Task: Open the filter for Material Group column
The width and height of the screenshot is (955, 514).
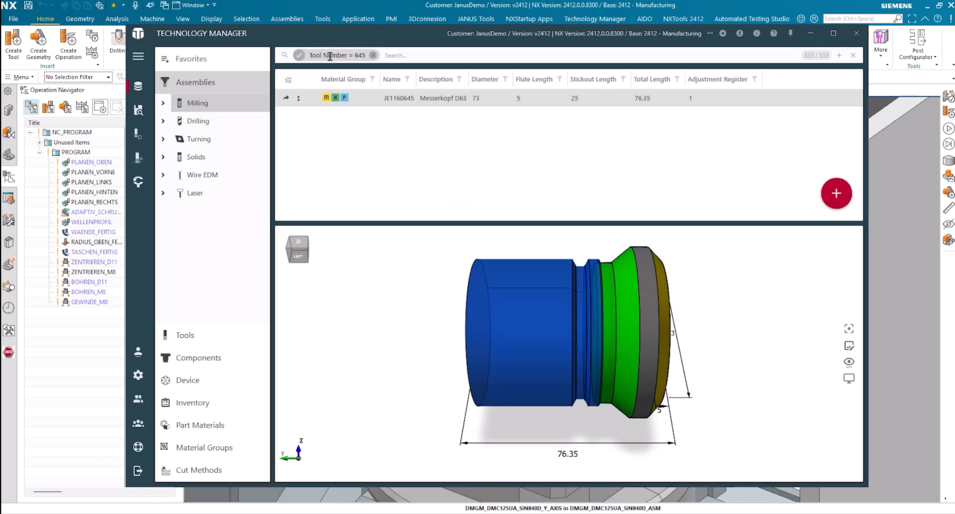Action: [x=372, y=79]
